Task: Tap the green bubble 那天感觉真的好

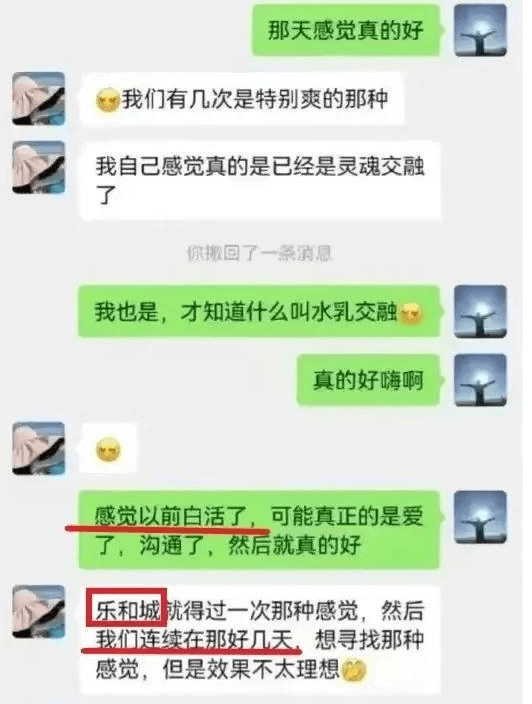Action: click(346, 31)
